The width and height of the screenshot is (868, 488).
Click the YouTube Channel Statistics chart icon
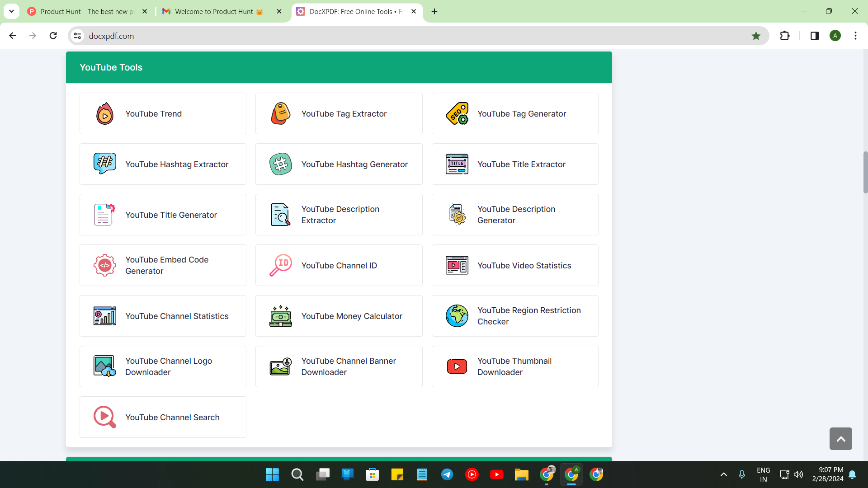pyautogui.click(x=105, y=316)
